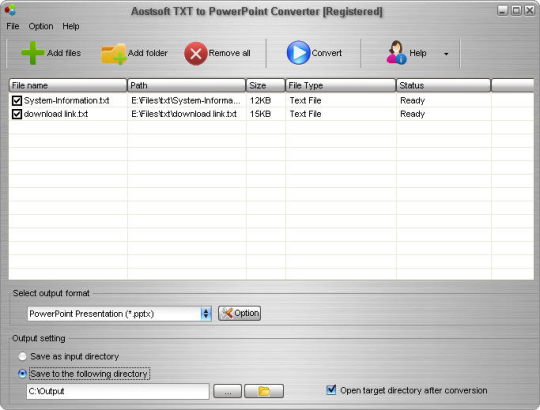Open output folder with yellow folder button
Image resolution: width=540 pixels, height=410 pixels.
[x=264, y=391]
